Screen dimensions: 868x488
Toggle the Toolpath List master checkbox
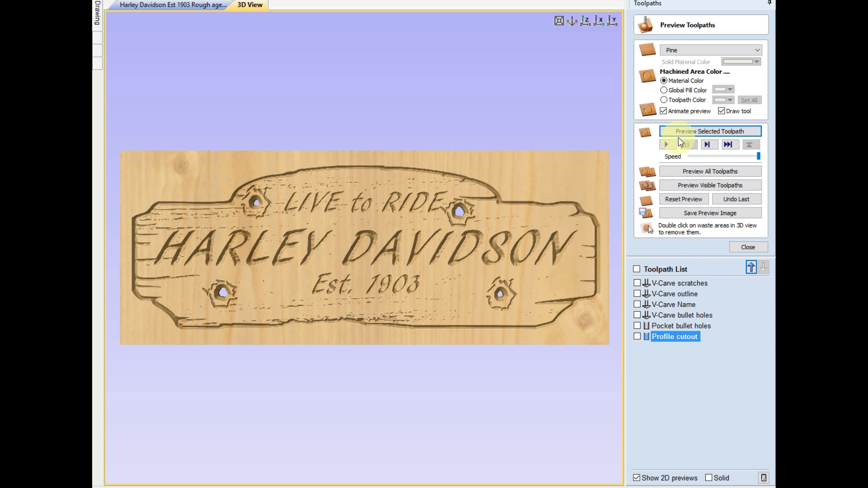coord(637,269)
